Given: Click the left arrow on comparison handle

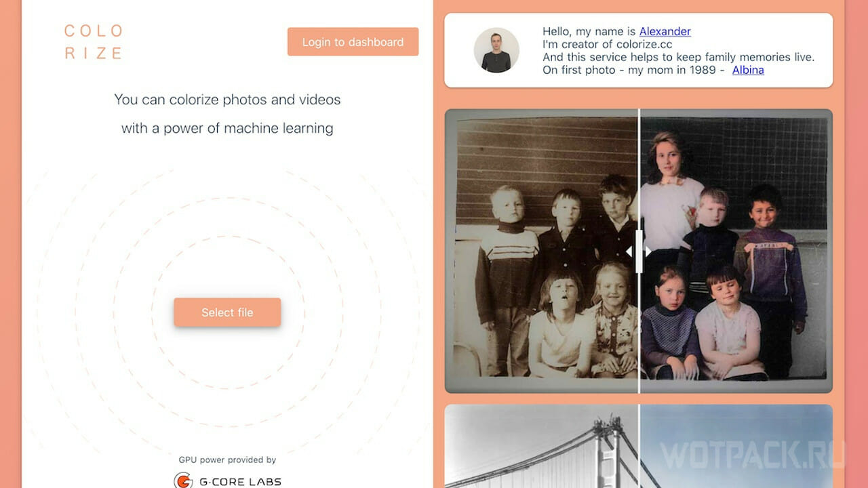Looking at the screenshot, I should (629, 251).
